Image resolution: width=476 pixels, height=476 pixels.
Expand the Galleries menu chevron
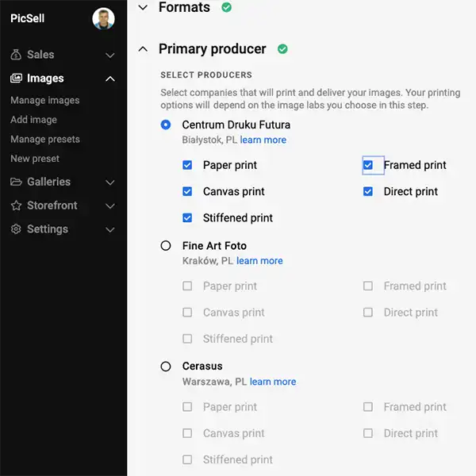click(110, 182)
